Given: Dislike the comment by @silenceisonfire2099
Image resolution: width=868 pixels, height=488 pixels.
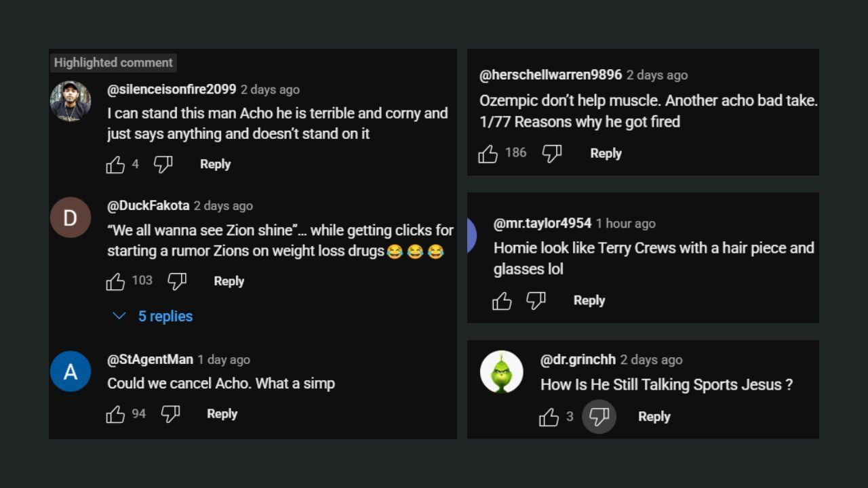Looking at the screenshot, I should (163, 165).
